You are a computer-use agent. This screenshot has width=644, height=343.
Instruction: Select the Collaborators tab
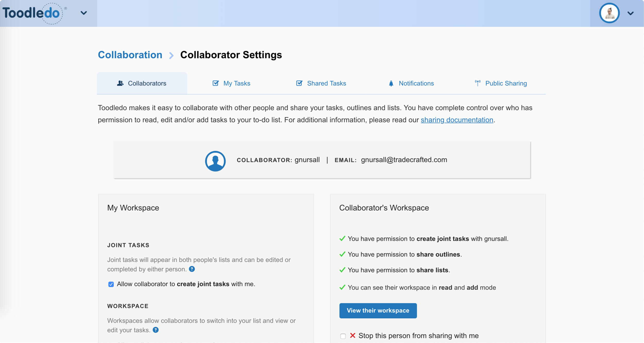click(x=142, y=83)
